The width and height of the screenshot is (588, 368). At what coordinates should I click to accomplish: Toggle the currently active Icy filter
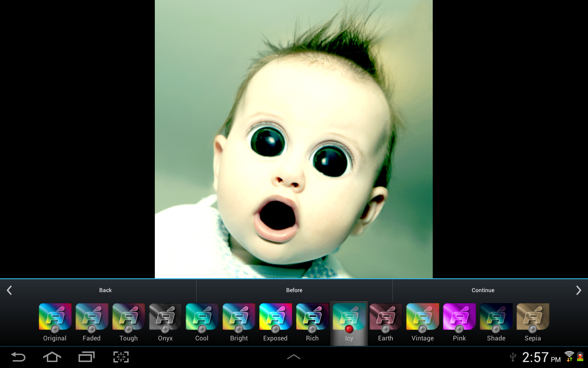click(349, 317)
